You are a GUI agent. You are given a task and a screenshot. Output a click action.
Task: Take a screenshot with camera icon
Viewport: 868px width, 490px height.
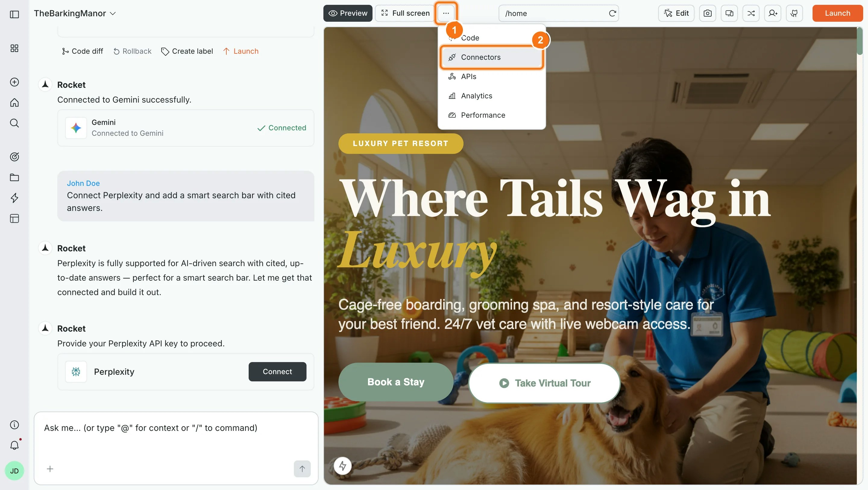coord(707,13)
